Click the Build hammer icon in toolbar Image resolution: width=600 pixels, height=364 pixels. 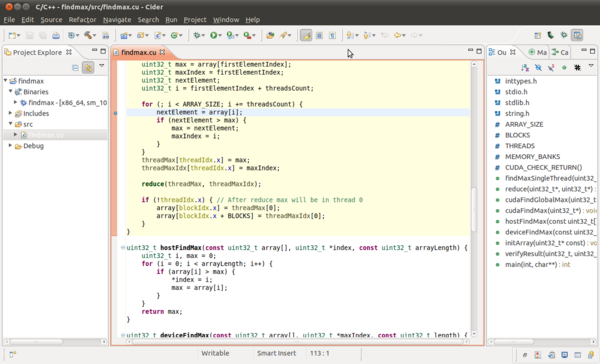pos(88,35)
